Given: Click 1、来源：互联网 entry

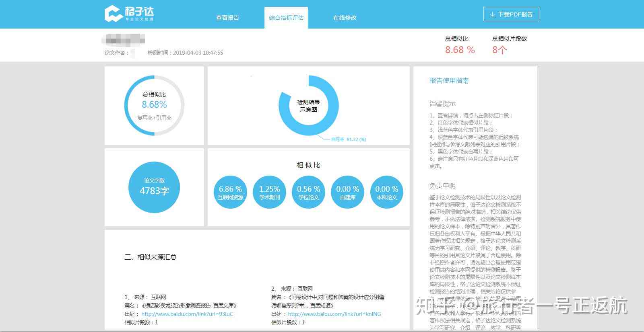Looking at the screenshot, I should coord(145,297).
